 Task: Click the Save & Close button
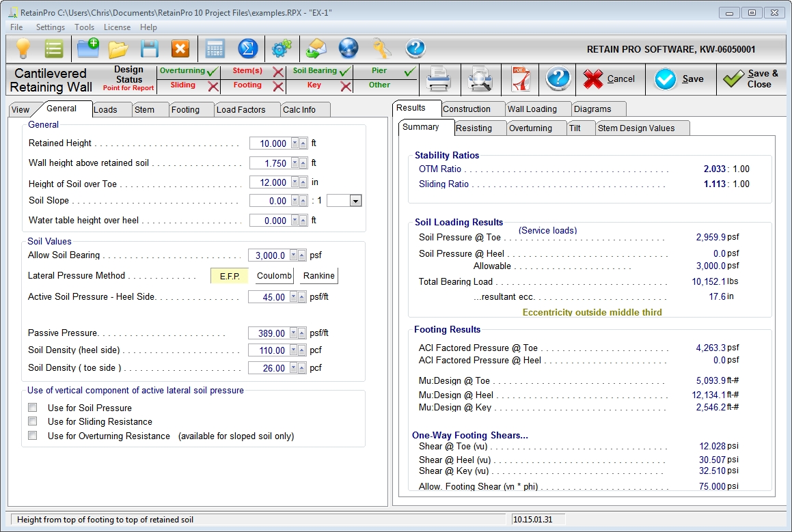click(751, 79)
